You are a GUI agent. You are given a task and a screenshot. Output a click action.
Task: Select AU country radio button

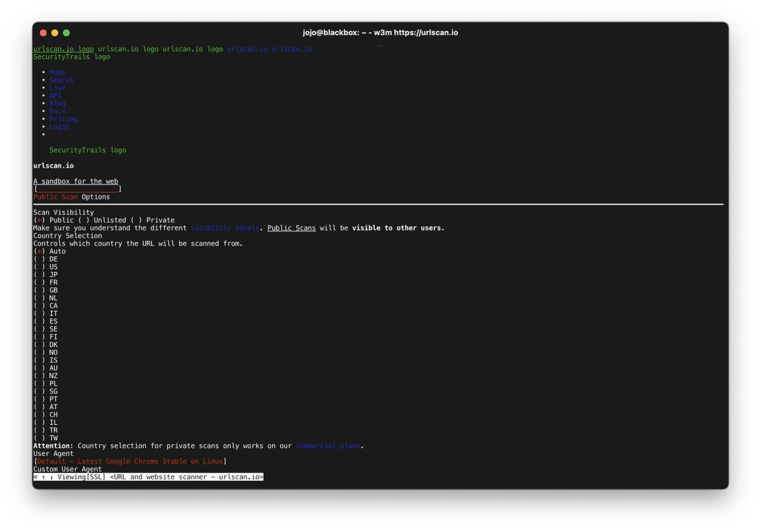[x=39, y=368]
